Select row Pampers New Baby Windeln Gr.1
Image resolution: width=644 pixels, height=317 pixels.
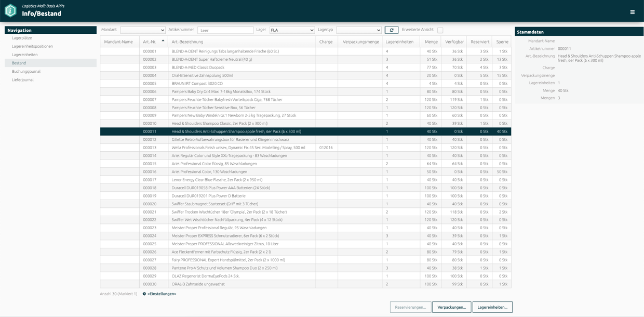point(305,115)
